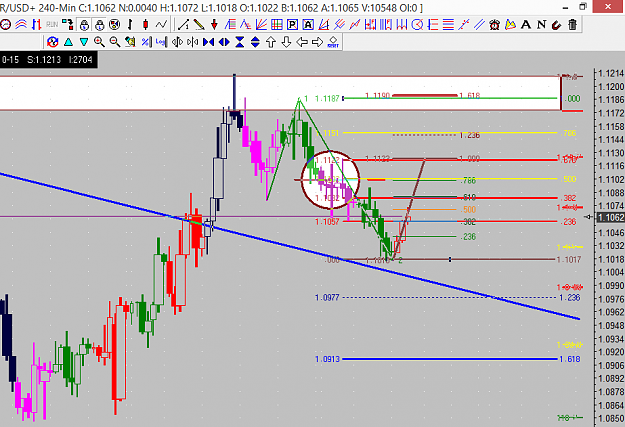Image resolution: width=625 pixels, height=427 pixels.
Task: Select the blue-red peak curve tool
Action: coord(246,25)
